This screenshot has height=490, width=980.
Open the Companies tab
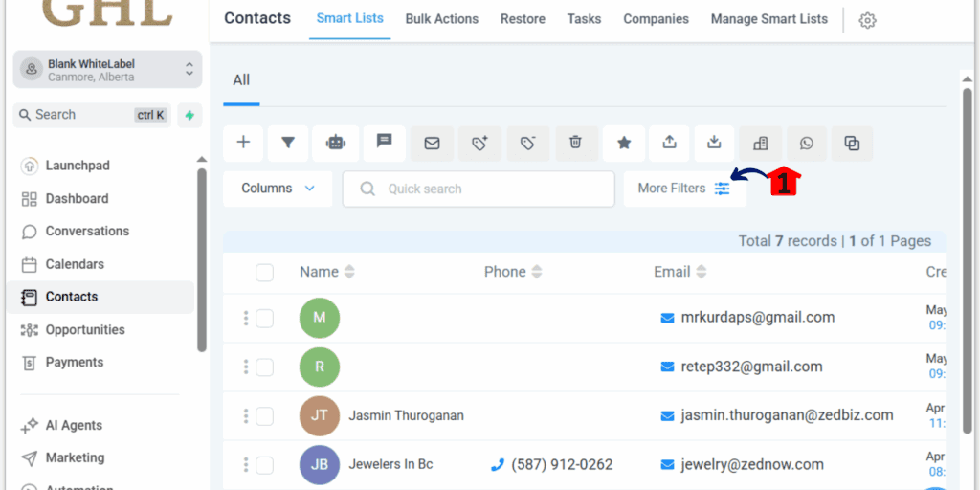pyautogui.click(x=657, y=19)
